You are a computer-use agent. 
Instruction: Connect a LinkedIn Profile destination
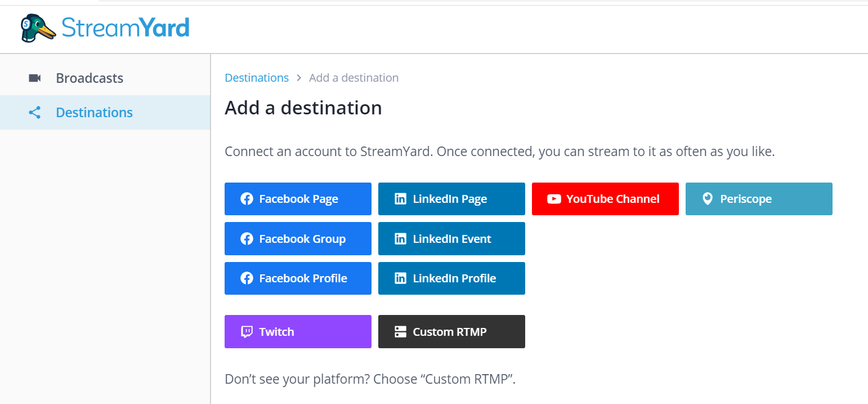451,278
